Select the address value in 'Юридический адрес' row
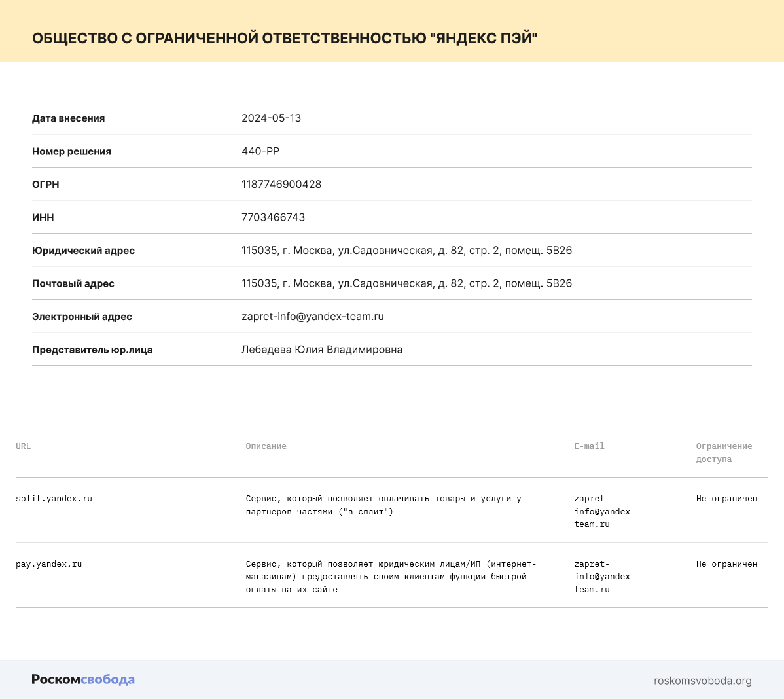Image resolution: width=784 pixels, height=699 pixels. (x=406, y=250)
